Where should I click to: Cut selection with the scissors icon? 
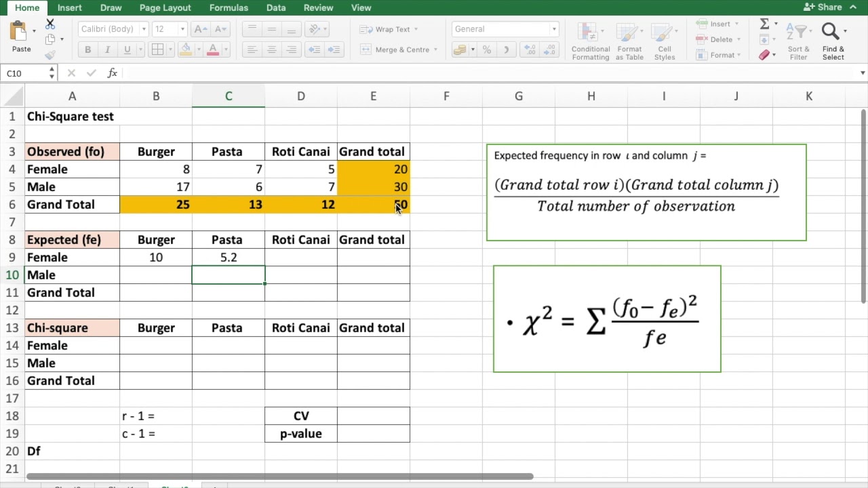pos(50,24)
